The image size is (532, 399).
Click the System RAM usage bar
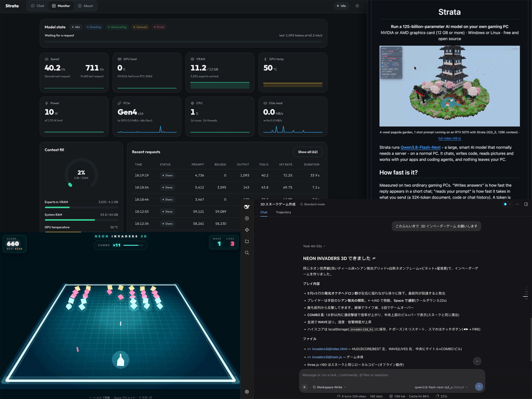coord(81,220)
